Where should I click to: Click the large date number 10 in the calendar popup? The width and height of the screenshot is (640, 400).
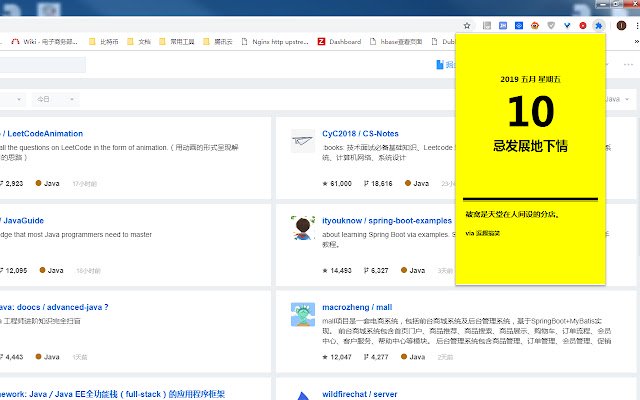[531, 111]
